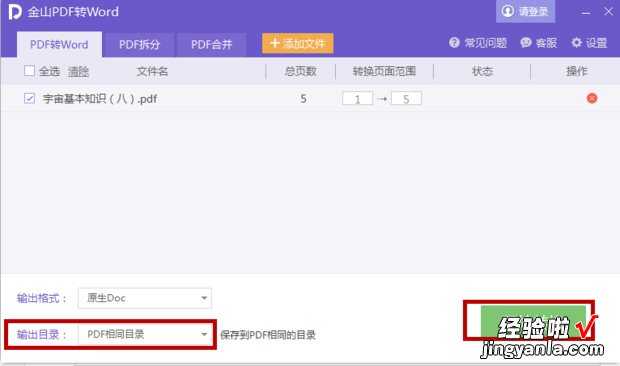Switch to PDF拆分 tab

(x=140, y=45)
